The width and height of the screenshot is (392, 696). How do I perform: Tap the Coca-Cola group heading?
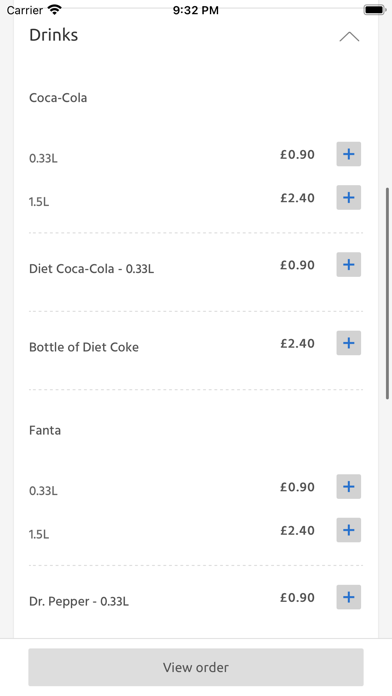tap(58, 98)
